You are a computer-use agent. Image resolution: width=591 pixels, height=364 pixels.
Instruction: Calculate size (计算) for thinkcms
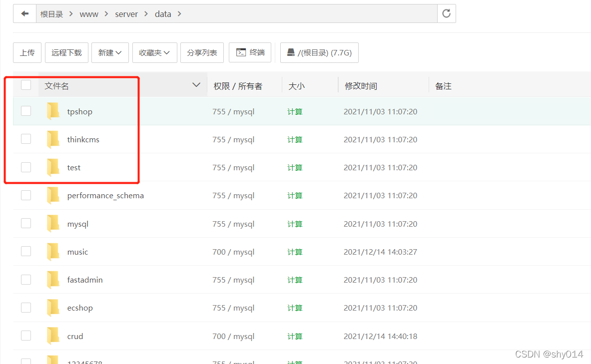point(295,139)
